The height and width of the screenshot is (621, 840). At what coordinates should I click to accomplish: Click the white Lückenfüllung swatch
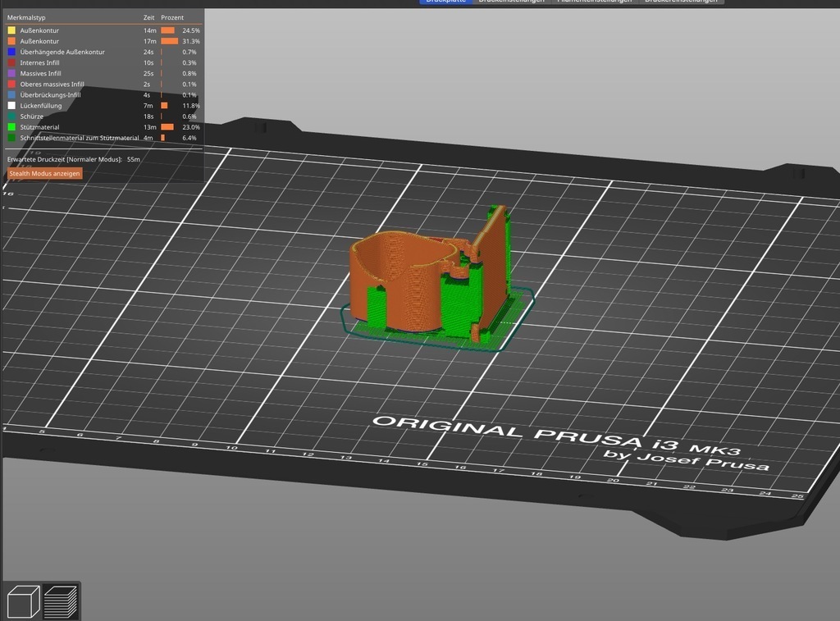11,106
